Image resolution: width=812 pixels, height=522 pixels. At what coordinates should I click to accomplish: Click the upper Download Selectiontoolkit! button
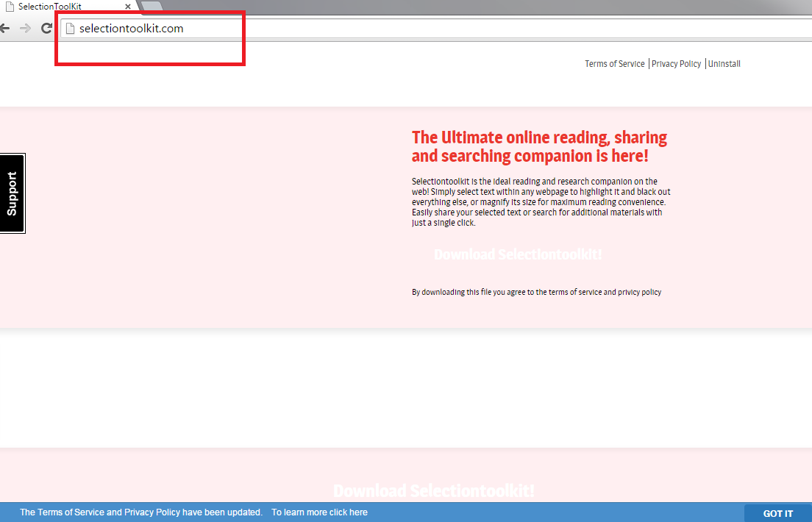pyautogui.click(x=518, y=254)
